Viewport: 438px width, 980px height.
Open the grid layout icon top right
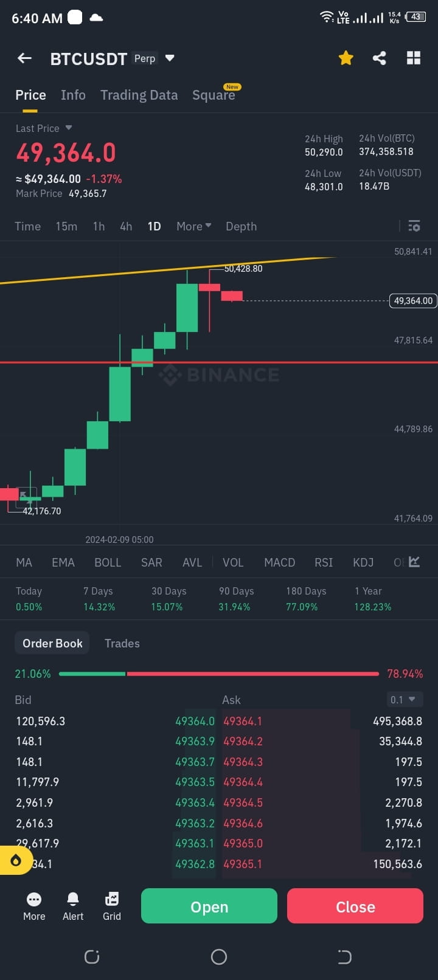tap(414, 58)
